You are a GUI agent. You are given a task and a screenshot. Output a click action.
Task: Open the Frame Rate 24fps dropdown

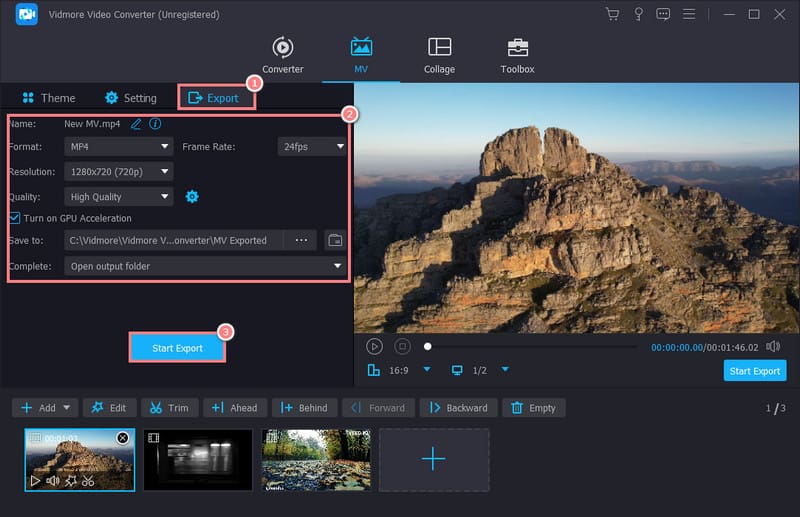[312, 146]
